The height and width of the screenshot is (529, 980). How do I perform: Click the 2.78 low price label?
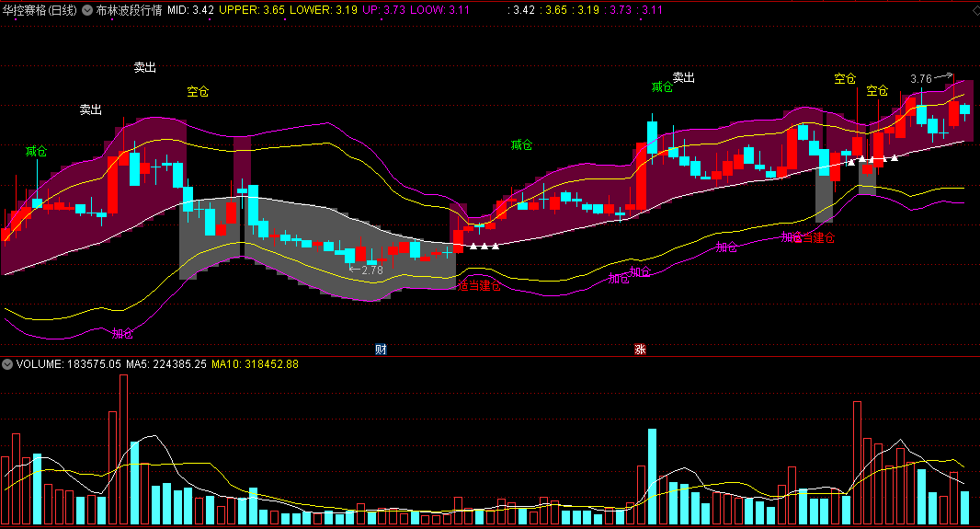click(x=372, y=270)
